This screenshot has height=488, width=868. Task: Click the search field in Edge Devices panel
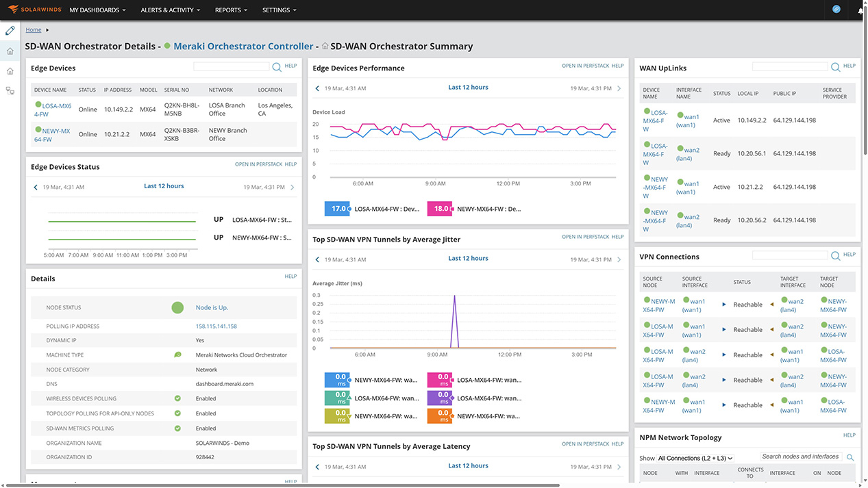coord(232,66)
